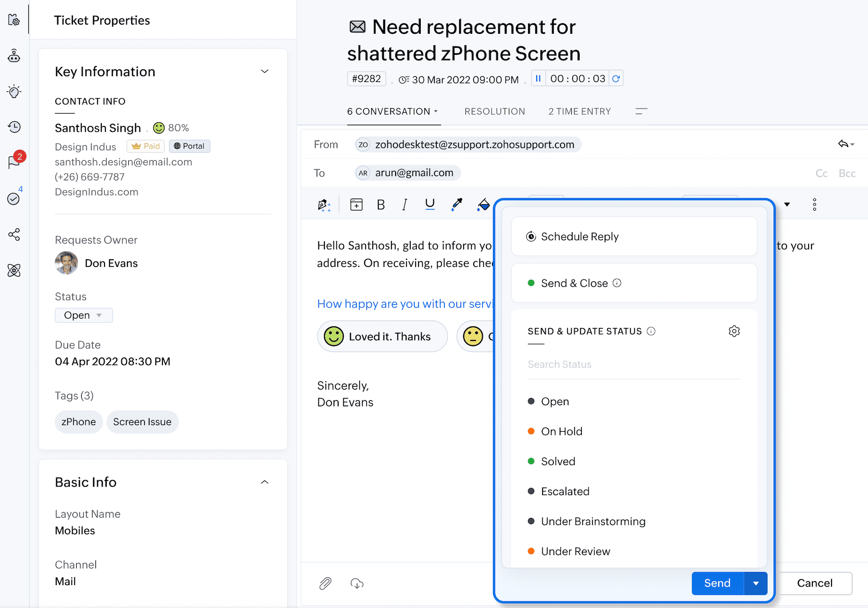Screen dimensions: 868x608
Task: Toggle underline formatting
Action: (x=430, y=204)
